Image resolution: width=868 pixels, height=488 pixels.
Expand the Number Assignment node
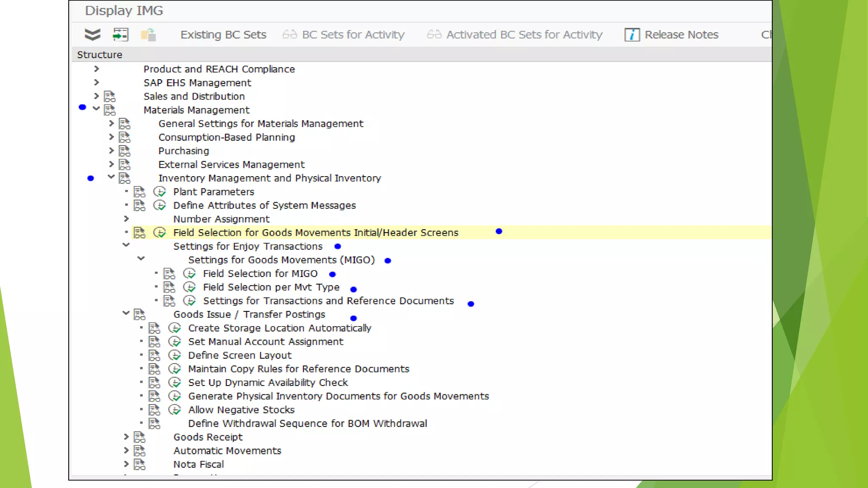pyautogui.click(x=126, y=219)
